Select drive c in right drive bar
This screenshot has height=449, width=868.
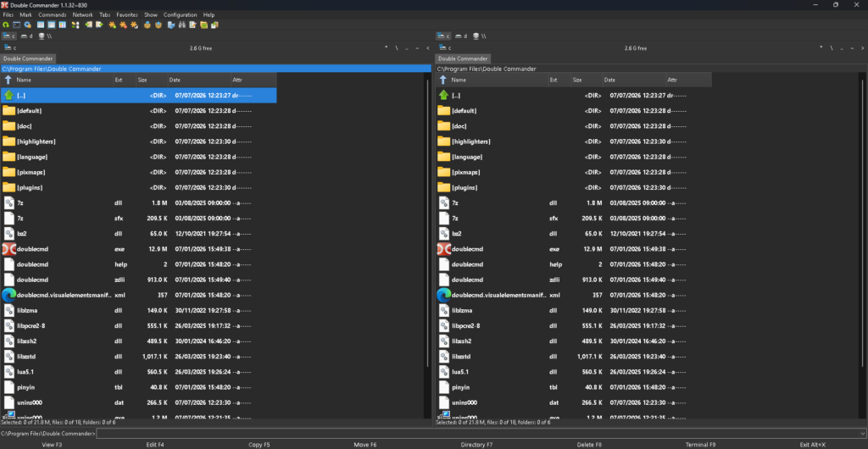[444, 36]
